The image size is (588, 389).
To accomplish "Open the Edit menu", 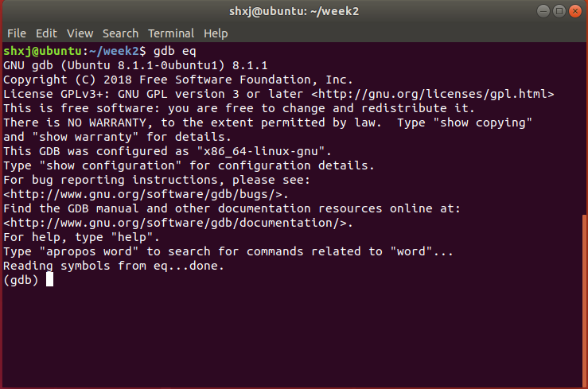I will pyautogui.click(x=46, y=33).
